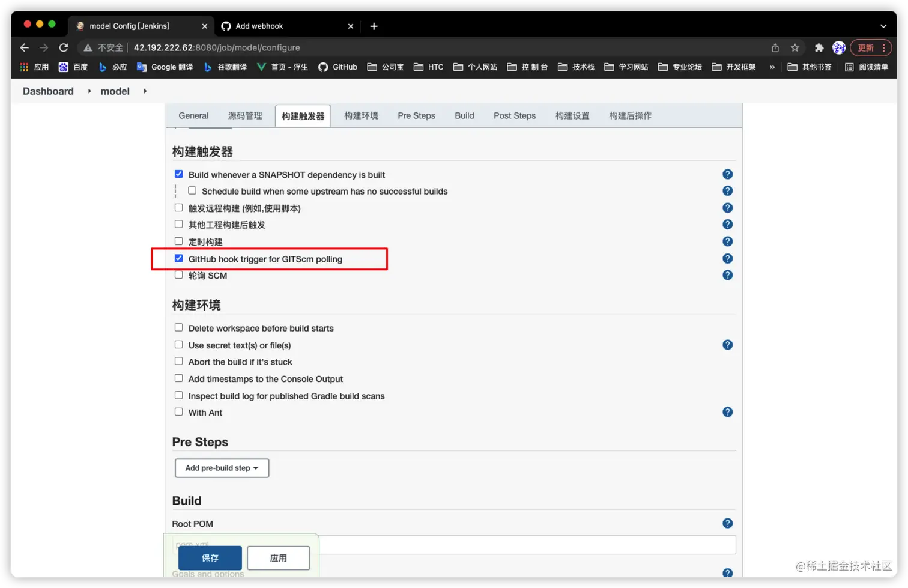This screenshot has width=908, height=588.
Task: Open the browser profile avatar
Action: [838, 47]
